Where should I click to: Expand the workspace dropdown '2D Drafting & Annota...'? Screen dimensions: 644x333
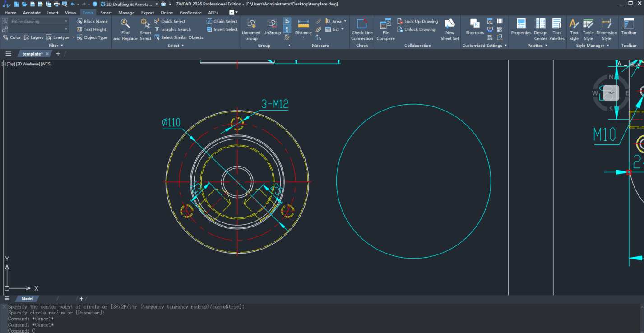coord(157,4)
